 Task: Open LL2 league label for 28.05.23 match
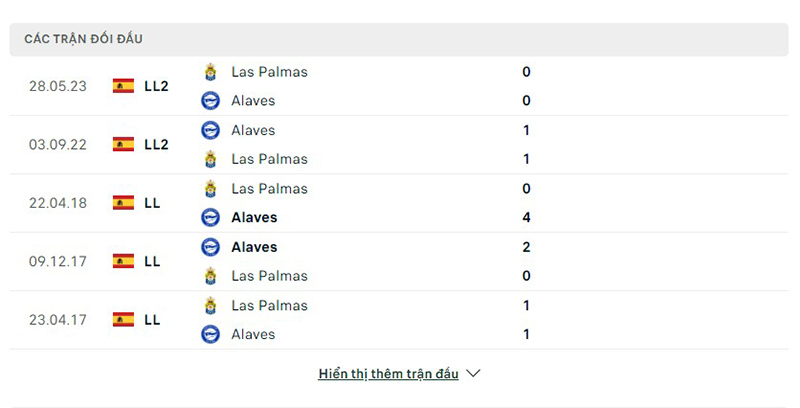(156, 86)
